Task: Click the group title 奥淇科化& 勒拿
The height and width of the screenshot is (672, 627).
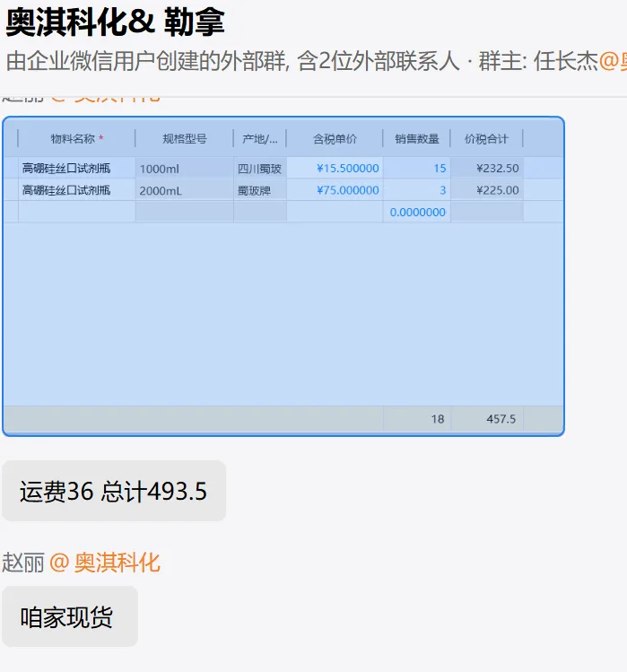Action: tap(115, 22)
